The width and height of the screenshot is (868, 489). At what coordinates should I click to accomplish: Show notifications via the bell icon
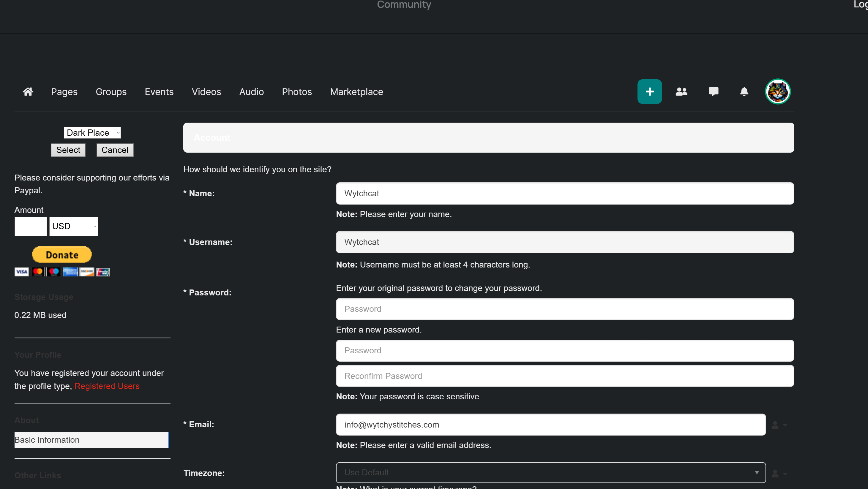tap(744, 92)
